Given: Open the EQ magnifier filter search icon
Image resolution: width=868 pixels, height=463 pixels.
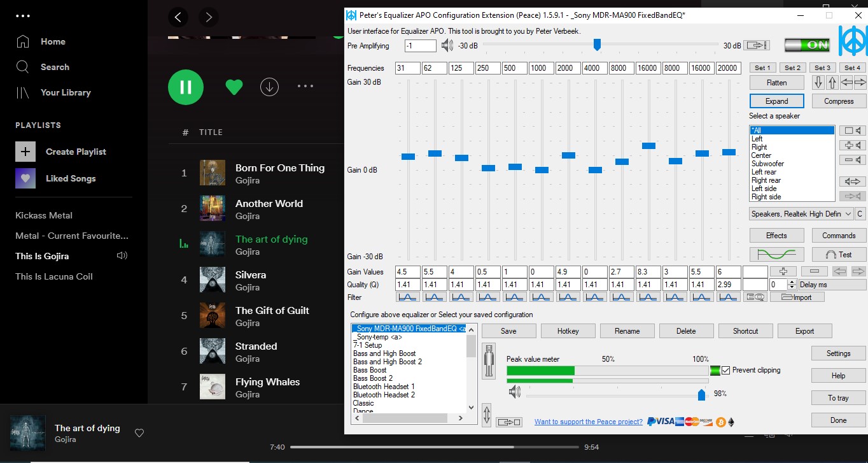Looking at the screenshot, I should point(755,297).
